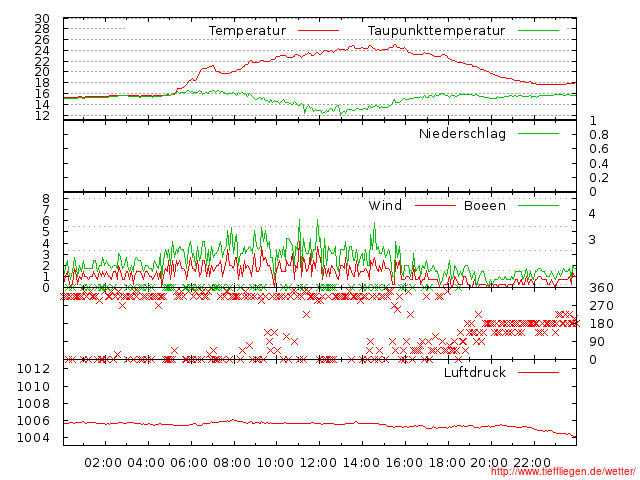Click the '8' wind speed axis value
The height and width of the screenshot is (480, 640).
46,199
